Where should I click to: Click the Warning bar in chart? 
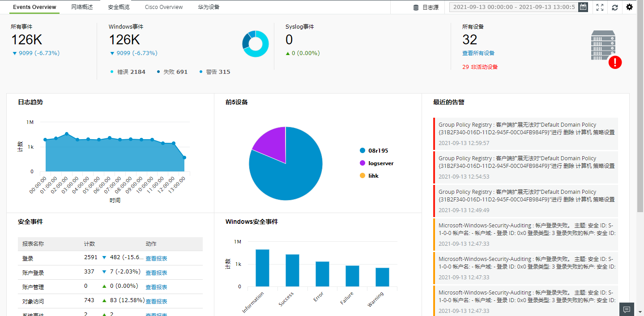[x=382, y=277]
